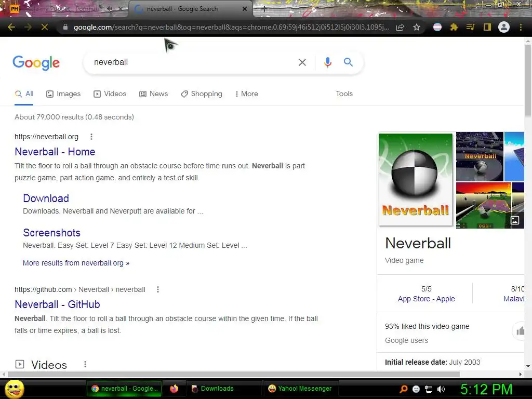This screenshot has height=399, width=532.
Task: Open the Chrome profile avatar
Action: (x=504, y=27)
